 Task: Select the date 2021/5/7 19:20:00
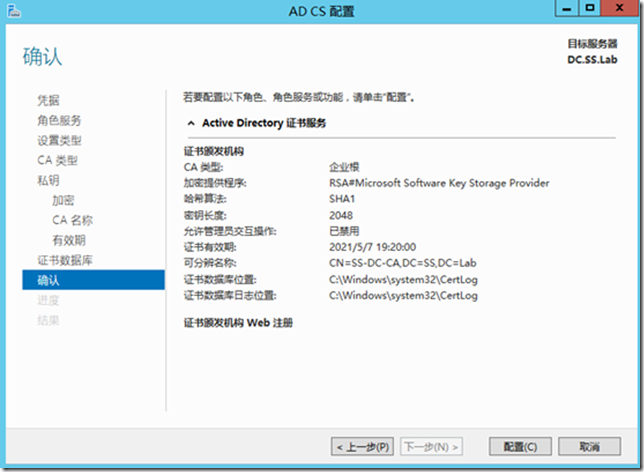[x=373, y=247]
